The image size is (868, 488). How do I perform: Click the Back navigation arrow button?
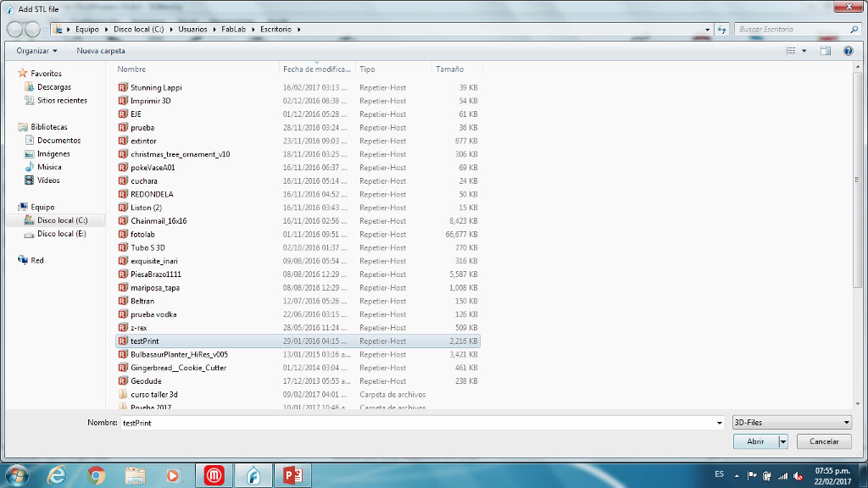15,30
